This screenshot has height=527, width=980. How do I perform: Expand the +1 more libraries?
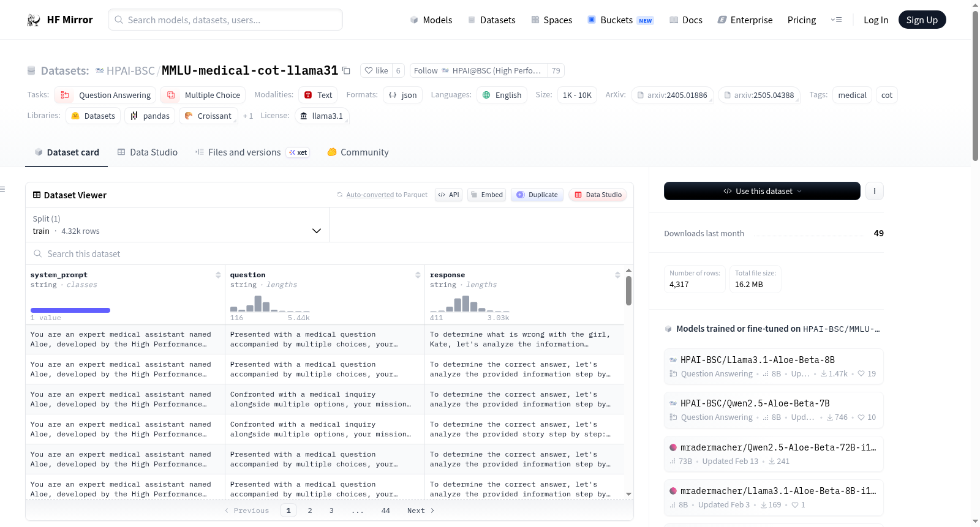[x=248, y=116]
